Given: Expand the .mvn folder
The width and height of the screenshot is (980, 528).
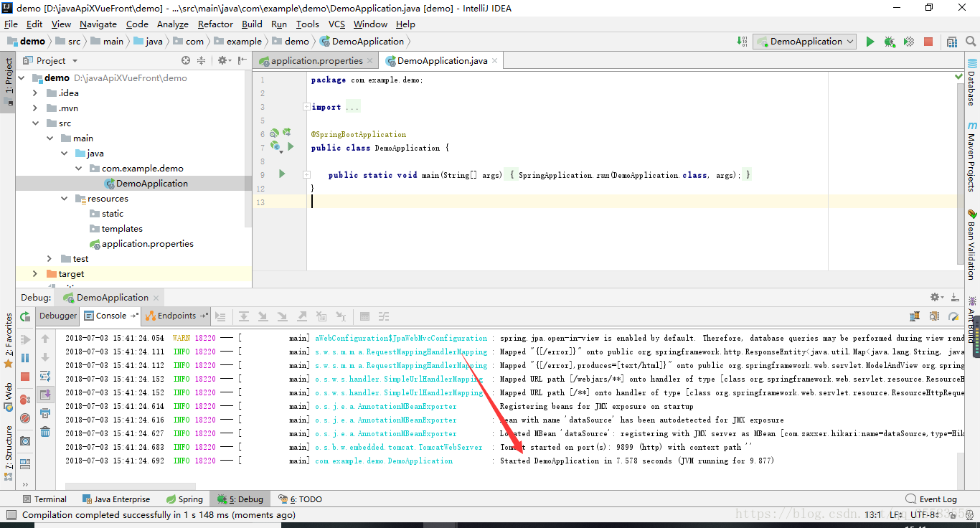Looking at the screenshot, I should [35, 108].
